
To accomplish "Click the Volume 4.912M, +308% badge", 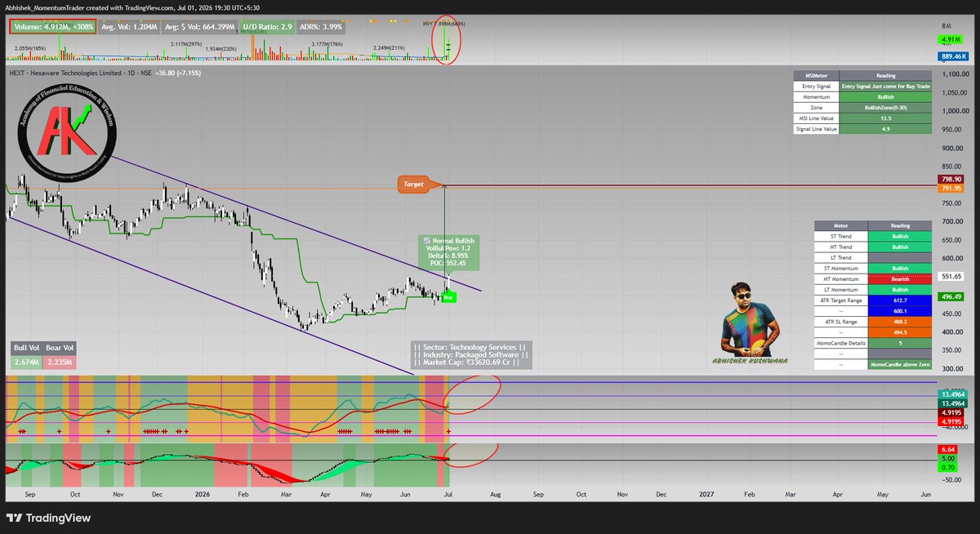I will (53, 25).
